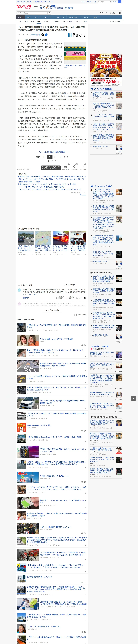Open the エキスパート tab
The height and width of the screenshot is (644, 138).
(48, 17)
